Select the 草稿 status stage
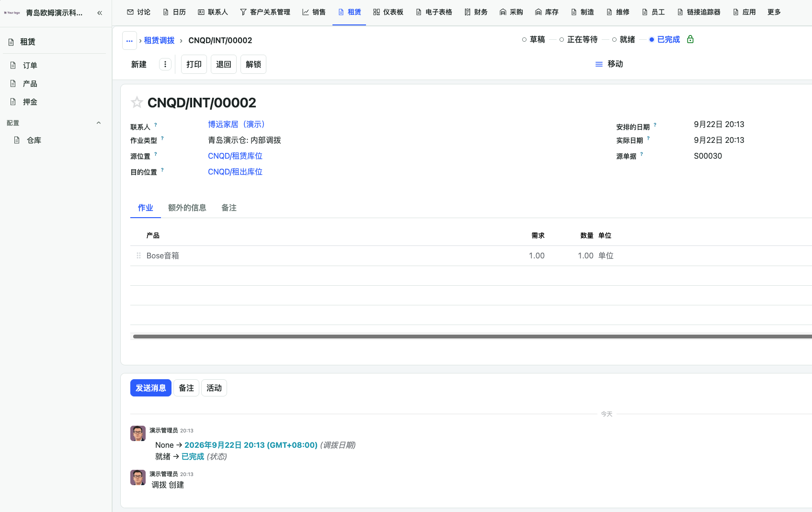 533,40
